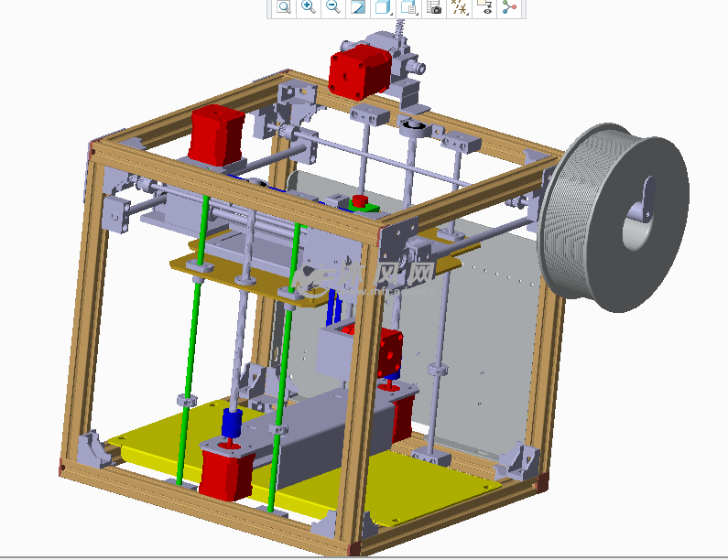
Task: Click the Zoom In magnifier icon
Action: point(309,6)
